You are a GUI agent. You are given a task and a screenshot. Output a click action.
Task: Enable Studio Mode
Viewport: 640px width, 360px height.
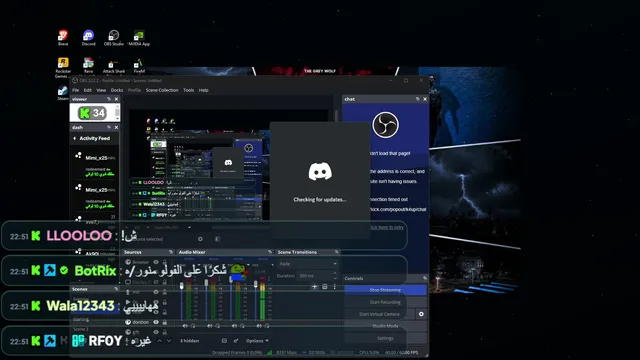click(385, 326)
